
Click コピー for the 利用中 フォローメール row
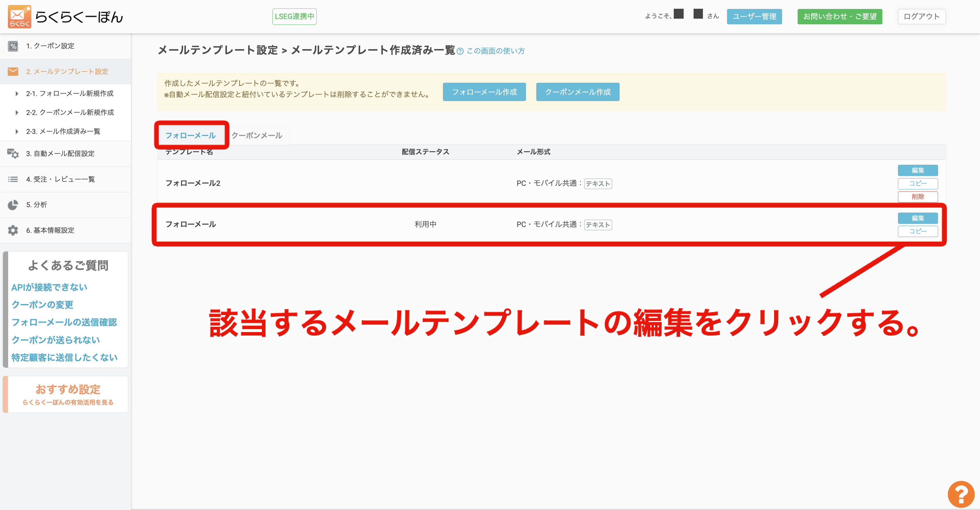tap(918, 231)
